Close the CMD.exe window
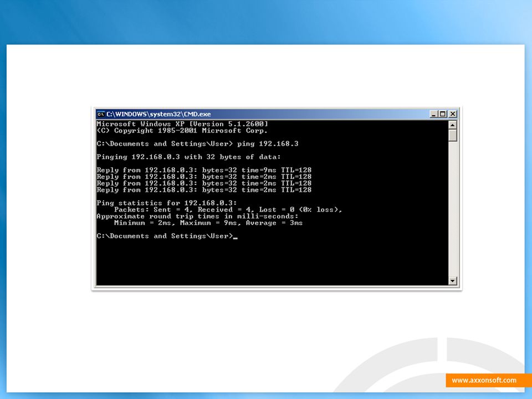The image size is (532, 399). pyautogui.click(x=453, y=114)
